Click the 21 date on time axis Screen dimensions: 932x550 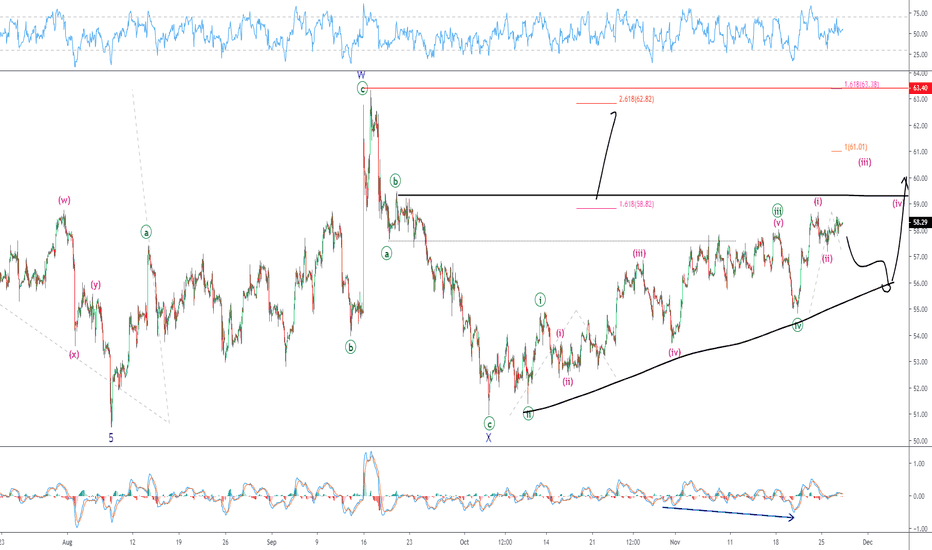point(592,542)
